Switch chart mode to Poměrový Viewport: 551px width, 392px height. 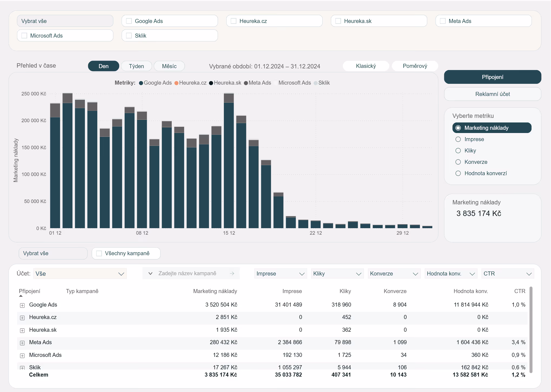415,66
